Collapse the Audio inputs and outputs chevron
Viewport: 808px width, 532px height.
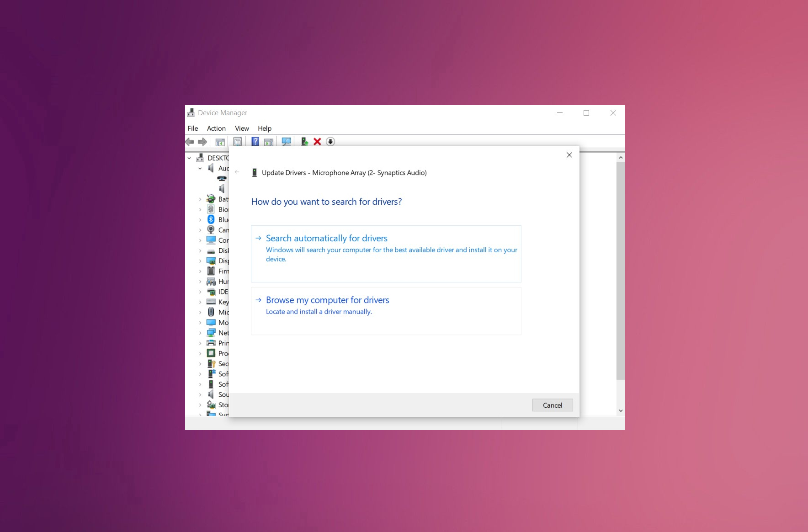click(200, 169)
